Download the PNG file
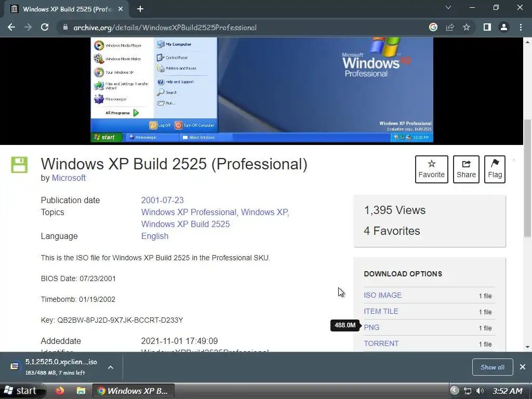This screenshot has height=399, width=532. click(x=371, y=327)
